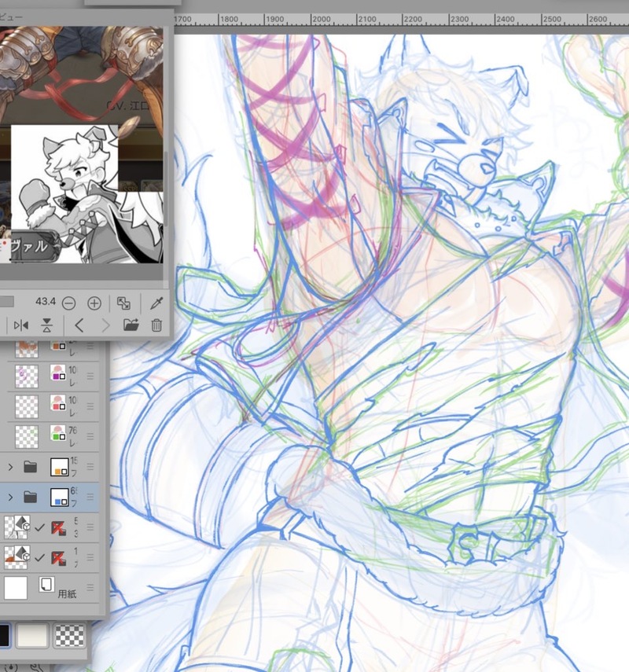Grab the paper layer's reorder handle
This screenshot has height=672, width=629.
[x=90, y=587]
